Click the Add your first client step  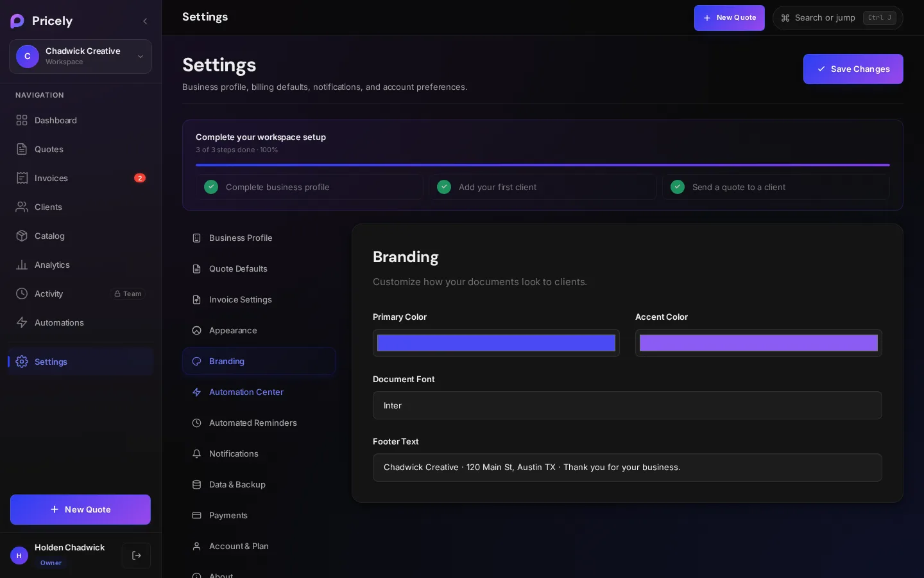click(x=542, y=187)
